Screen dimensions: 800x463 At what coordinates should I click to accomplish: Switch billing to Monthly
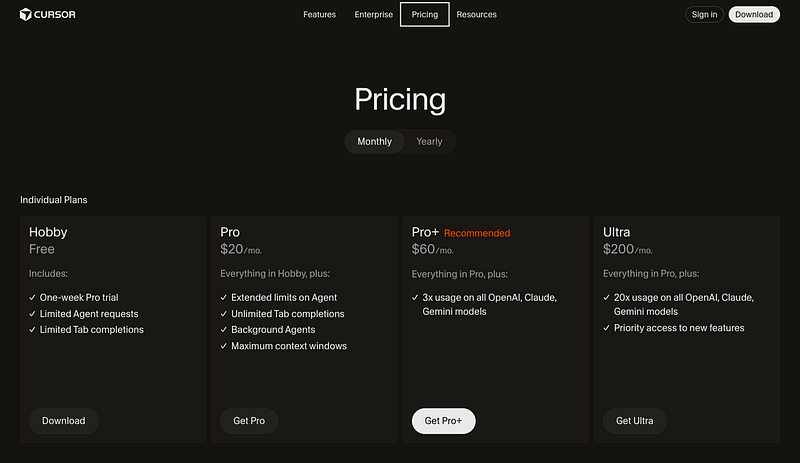[375, 142]
